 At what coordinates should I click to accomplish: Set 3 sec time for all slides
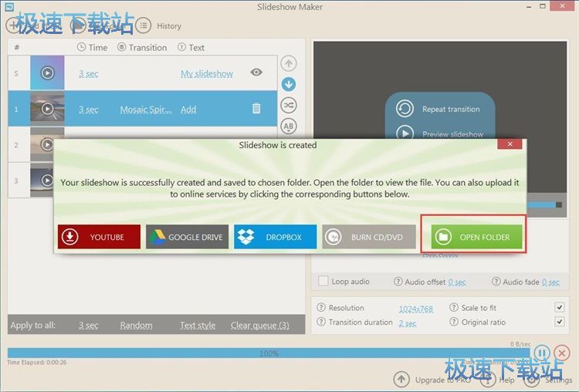pyautogui.click(x=88, y=325)
